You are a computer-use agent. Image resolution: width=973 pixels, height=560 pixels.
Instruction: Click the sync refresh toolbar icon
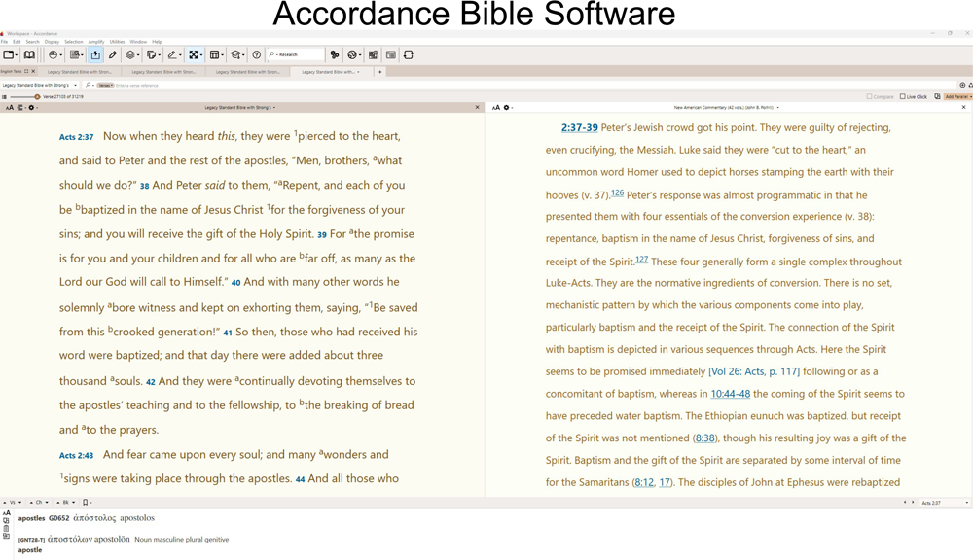409,54
